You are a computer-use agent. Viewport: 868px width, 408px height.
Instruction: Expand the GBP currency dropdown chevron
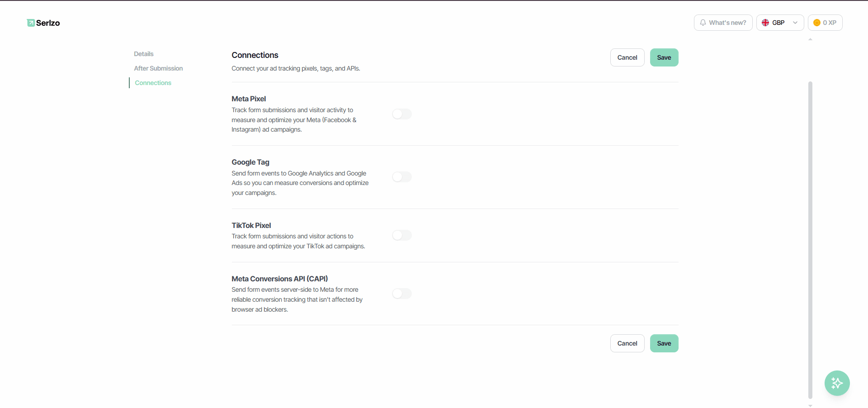795,23
